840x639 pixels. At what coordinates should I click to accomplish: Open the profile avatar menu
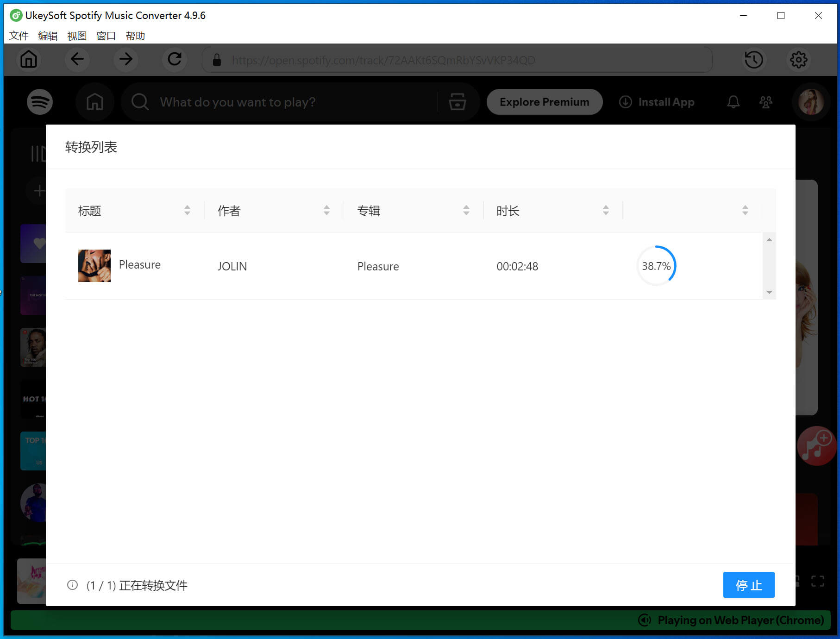[811, 102]
